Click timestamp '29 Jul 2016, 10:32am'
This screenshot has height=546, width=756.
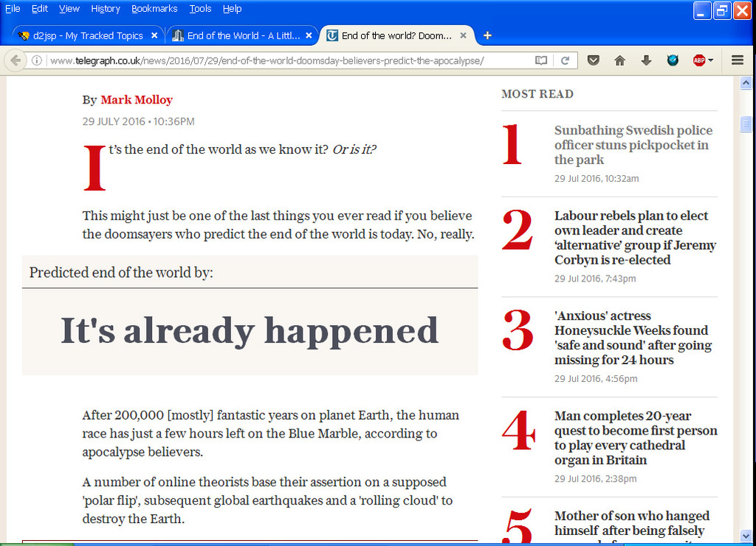pyautogui.click(x=597, y=179)
